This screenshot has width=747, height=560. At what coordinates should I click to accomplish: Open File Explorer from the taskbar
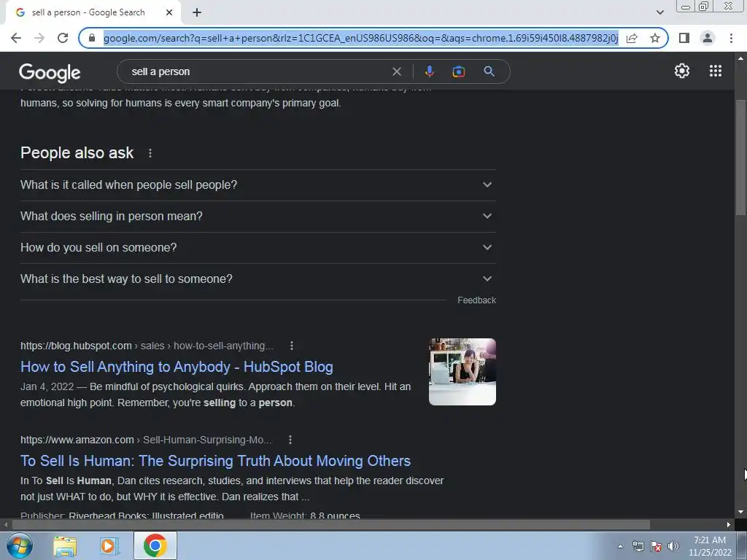point(64,545)
